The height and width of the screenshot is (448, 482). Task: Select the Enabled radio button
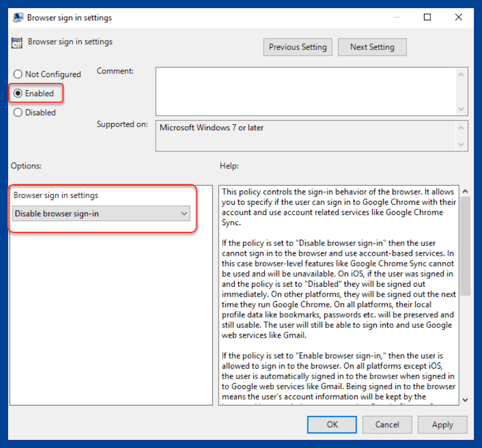click(x=17, y=93)
